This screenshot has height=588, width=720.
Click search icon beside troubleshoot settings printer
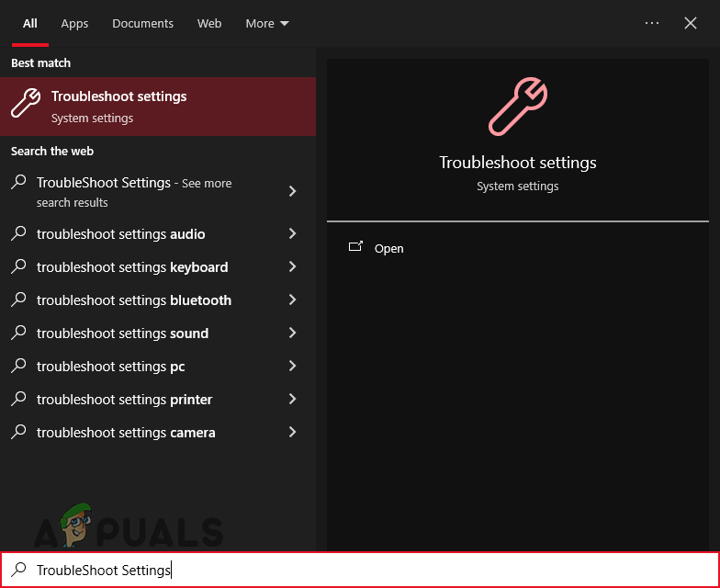[x=18, y=399]
